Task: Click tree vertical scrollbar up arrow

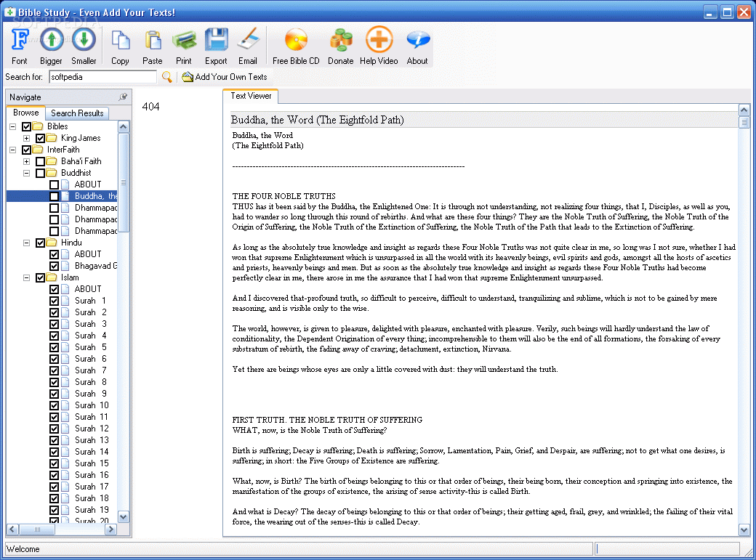Action: 124,127
